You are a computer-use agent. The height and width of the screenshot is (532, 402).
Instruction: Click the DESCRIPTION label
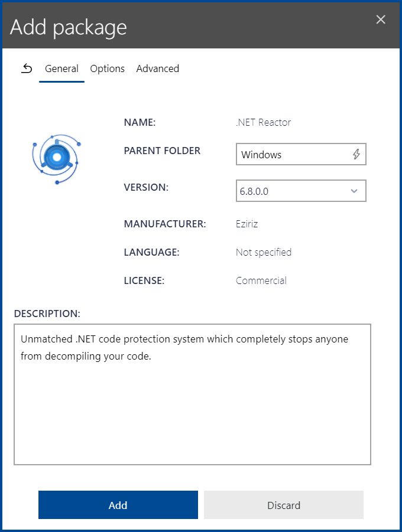pyautogui.click(x=47, y=314)
